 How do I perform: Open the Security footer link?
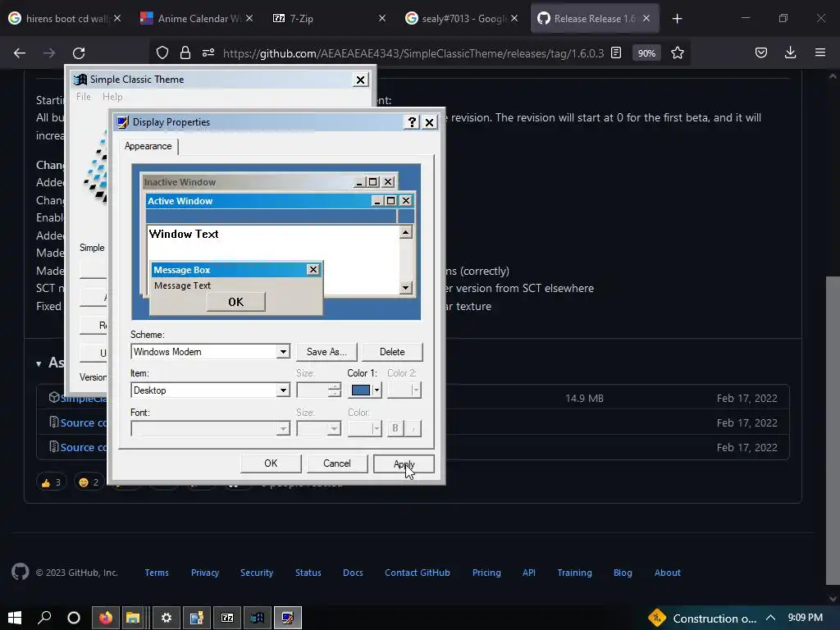(x=257, y=572)
